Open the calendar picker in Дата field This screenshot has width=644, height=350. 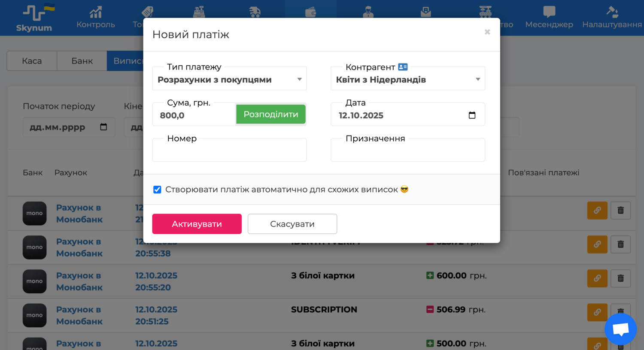point(472,115)
